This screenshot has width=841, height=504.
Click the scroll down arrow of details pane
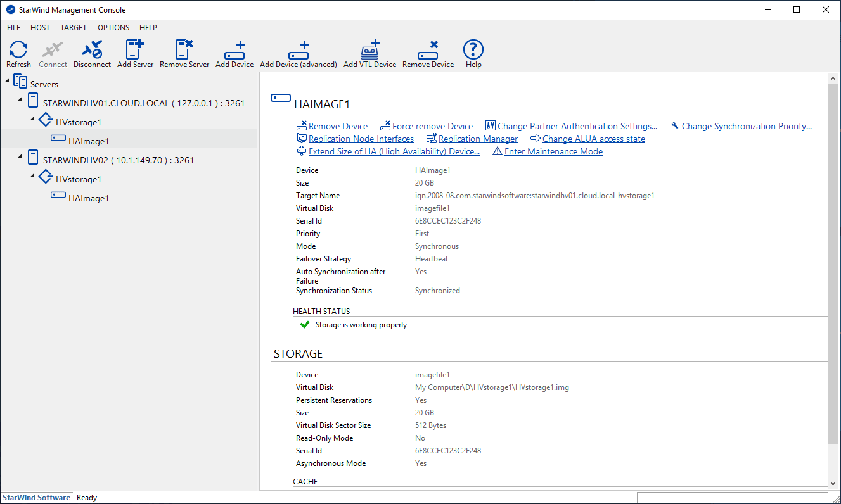(833, 484)
